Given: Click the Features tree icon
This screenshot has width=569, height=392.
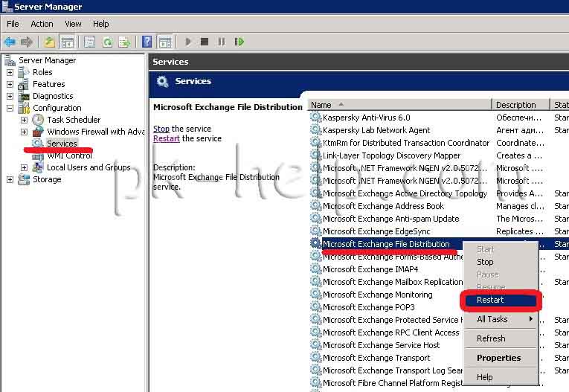Looking at the screenshot, I should [x=24, y=84].
